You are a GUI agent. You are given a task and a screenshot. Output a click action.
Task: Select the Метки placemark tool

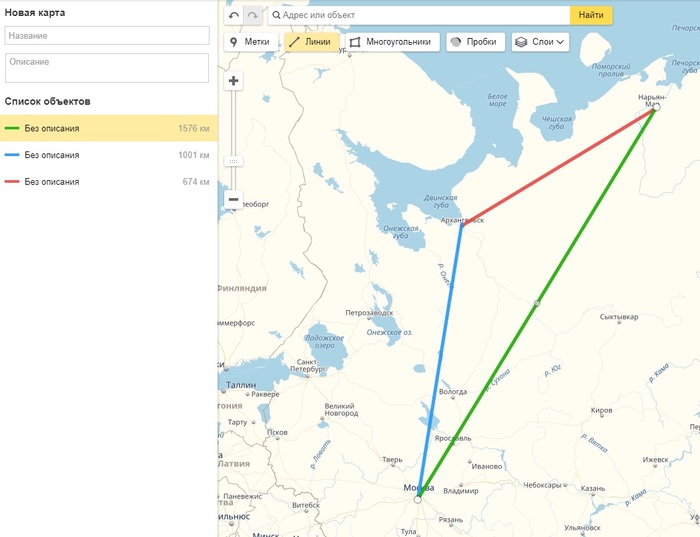point(250,42)
